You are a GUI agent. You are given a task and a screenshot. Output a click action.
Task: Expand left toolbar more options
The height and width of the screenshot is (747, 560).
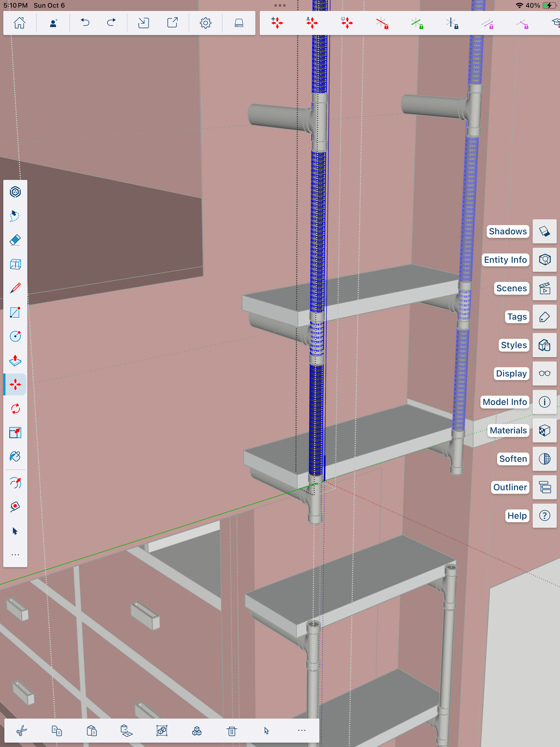15,555
